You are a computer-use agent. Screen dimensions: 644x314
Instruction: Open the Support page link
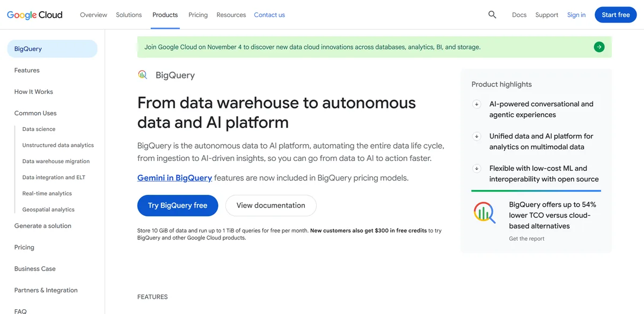(x=547, y=15)
